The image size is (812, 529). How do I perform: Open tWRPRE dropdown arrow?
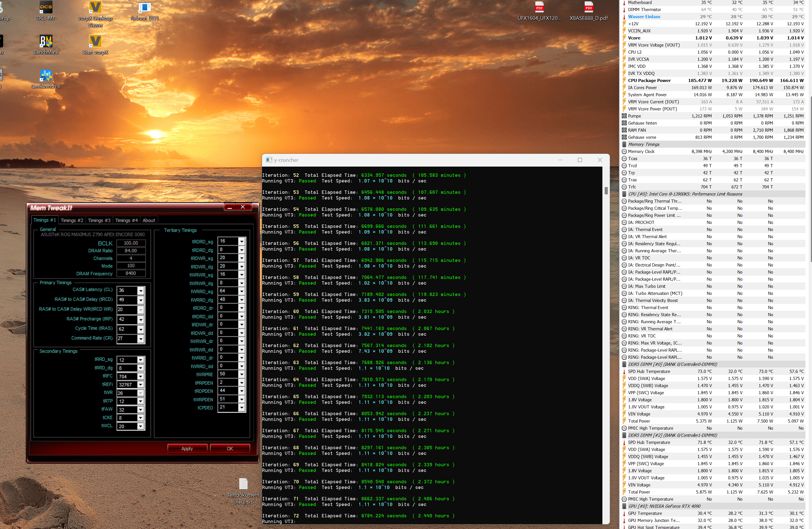(242, 374)
